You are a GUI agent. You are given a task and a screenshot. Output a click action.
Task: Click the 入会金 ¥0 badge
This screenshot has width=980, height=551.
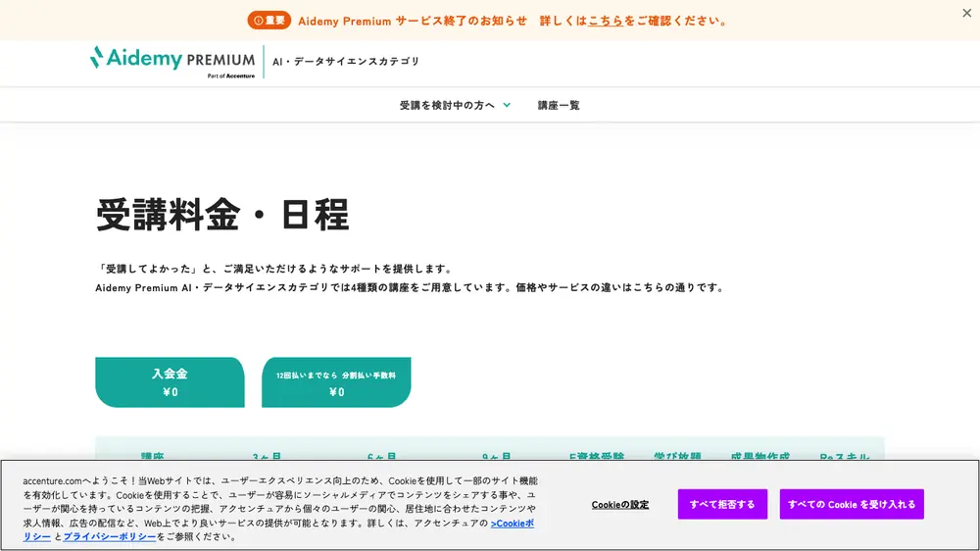point(170,382)
